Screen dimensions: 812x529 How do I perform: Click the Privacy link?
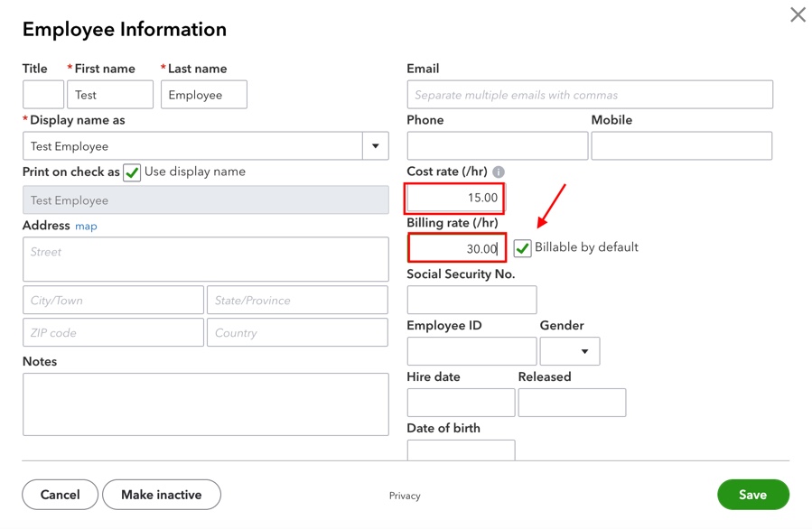click(405, 495)
